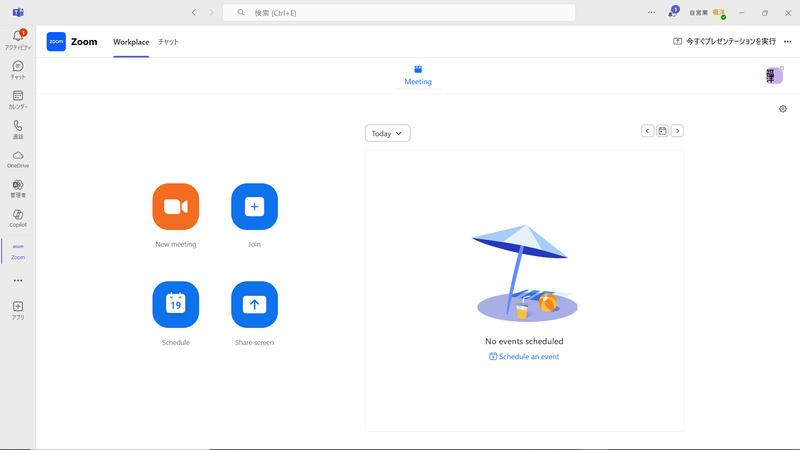Image resolution: width=800 pixels, height=450 pixels.
Task: Switch to the チャット tab
Action: 168,42
